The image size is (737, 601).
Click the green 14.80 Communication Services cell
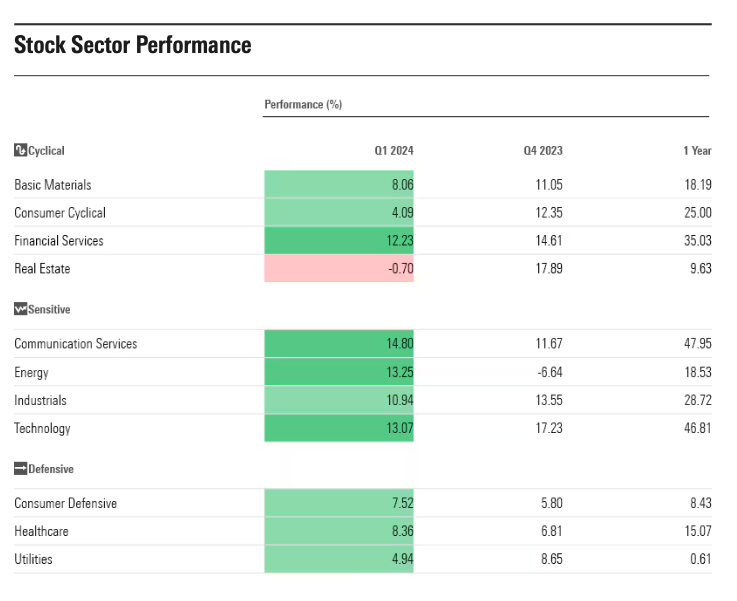[x=339, y=344]
